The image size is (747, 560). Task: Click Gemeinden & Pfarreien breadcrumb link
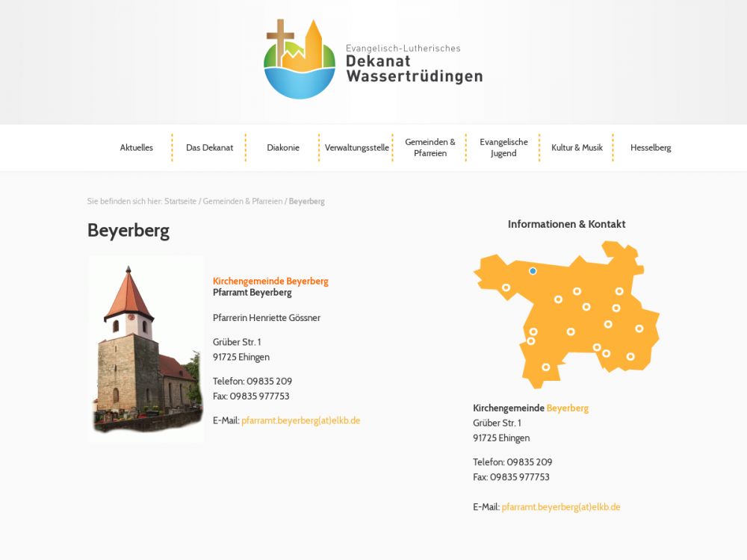[243, 202]
